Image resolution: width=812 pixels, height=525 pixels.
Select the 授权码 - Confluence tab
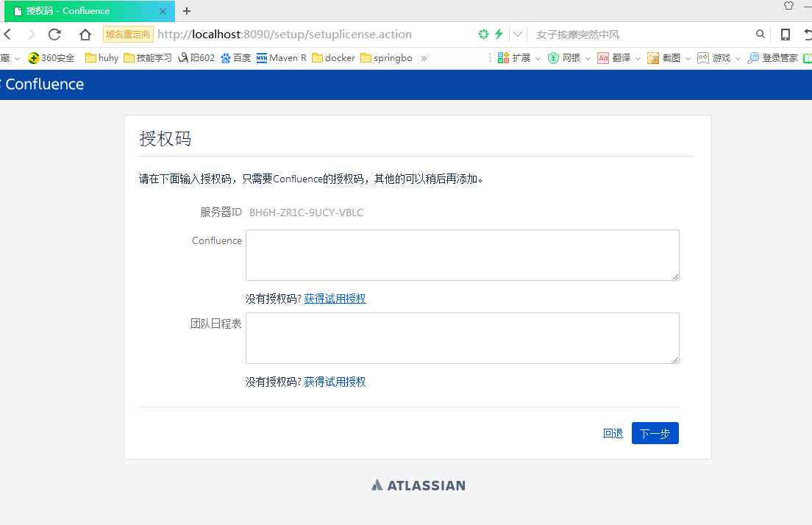click(x=90, y=11)
